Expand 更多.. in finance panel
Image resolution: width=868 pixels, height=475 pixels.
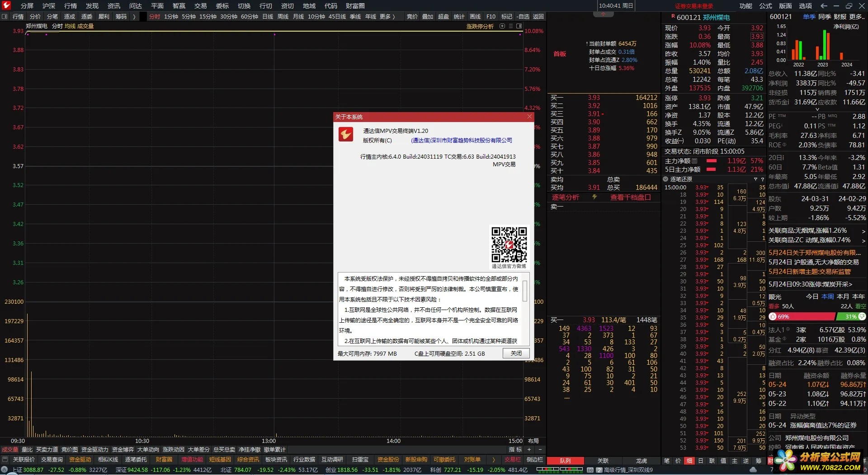pos(857,17)
